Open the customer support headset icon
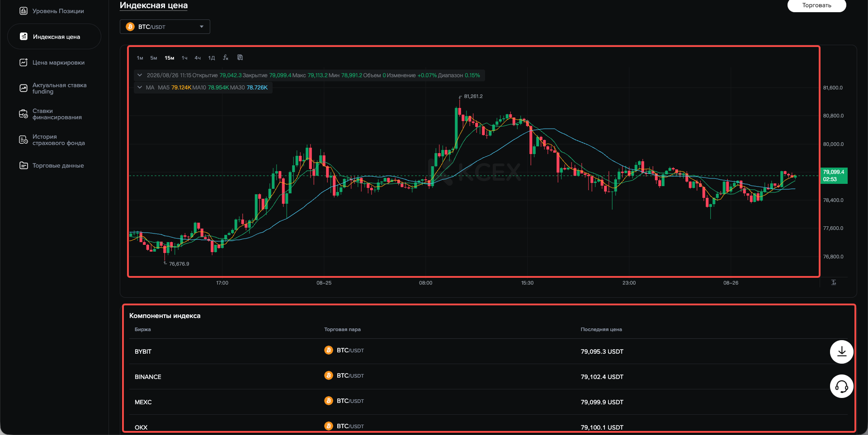 pos(841,386)
